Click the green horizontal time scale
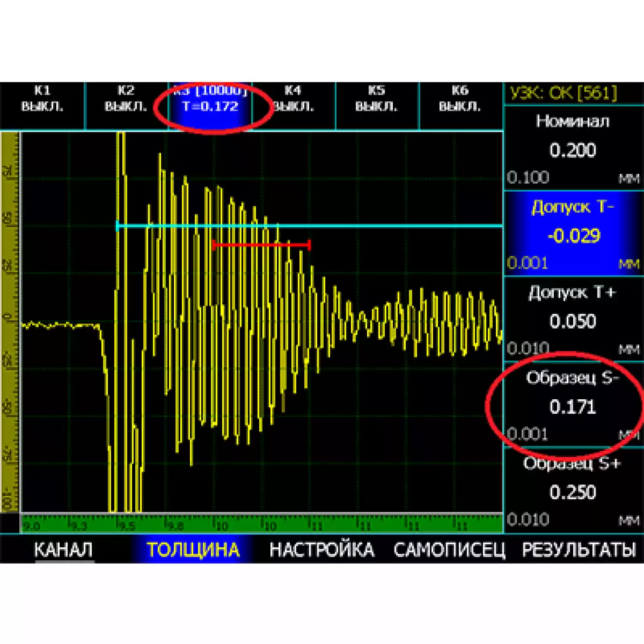 tap(261, 524)
